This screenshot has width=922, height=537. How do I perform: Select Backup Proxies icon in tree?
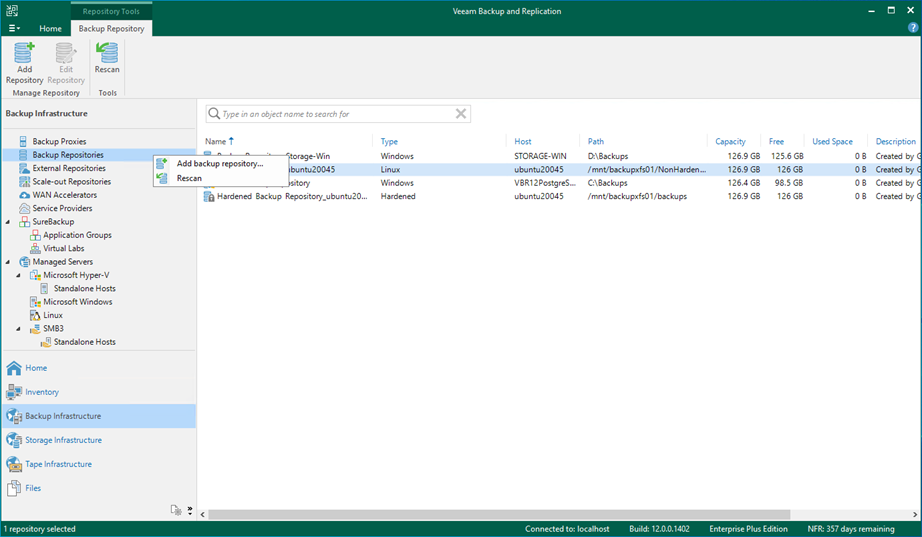click(24, 141)
